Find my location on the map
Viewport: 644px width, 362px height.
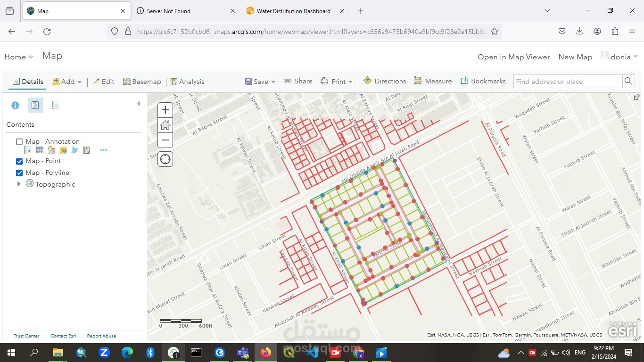coord(165,159)
